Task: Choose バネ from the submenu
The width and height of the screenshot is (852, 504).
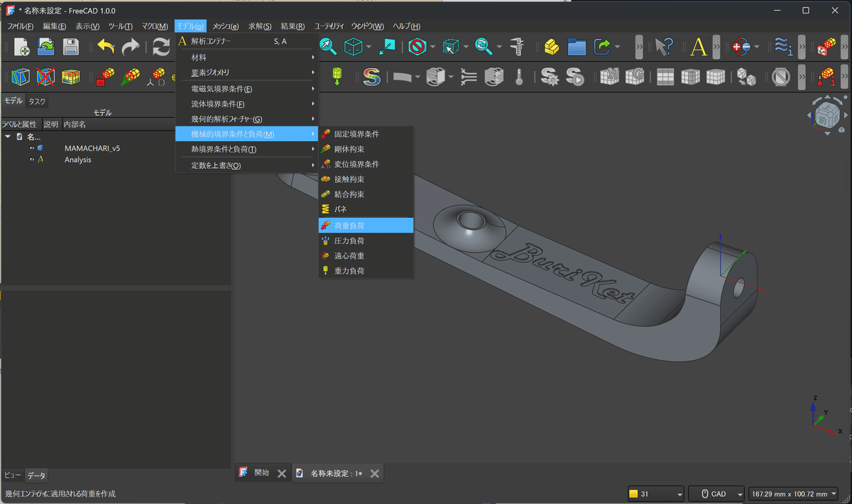Action: click(366, 210)
